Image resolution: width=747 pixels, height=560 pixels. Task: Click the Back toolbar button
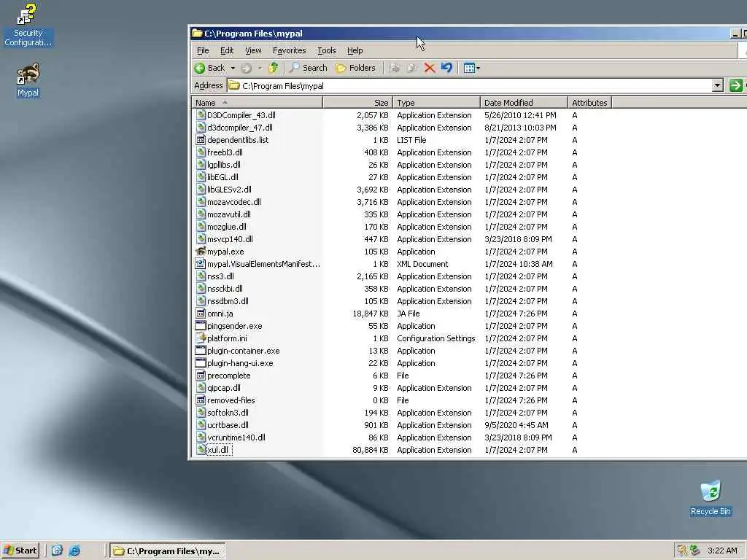[x=209, y=68]
